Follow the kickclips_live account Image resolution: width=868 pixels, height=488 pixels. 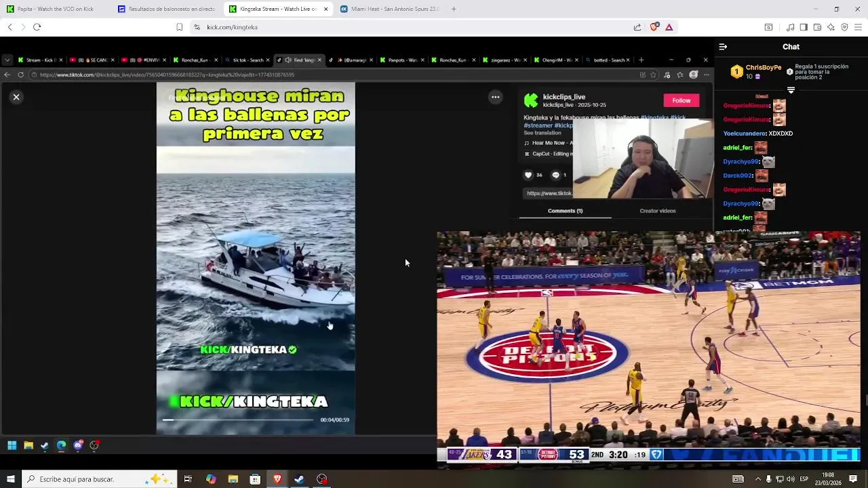(681, 100)
